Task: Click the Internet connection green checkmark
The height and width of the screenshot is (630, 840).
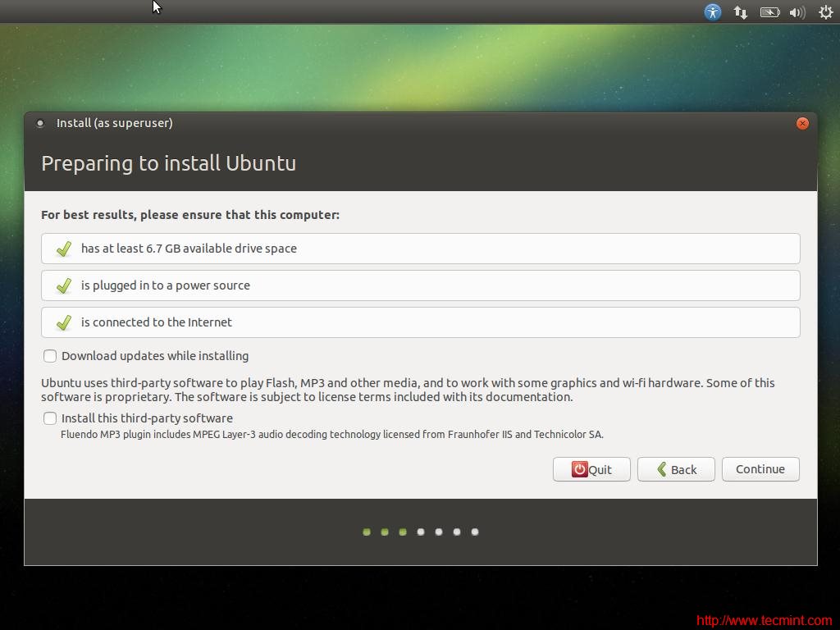Action: coord(64,322)
